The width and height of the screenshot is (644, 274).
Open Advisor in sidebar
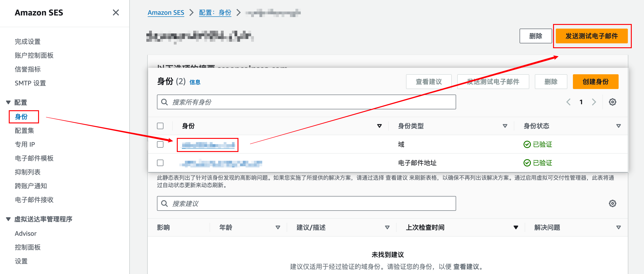point(25,233)
